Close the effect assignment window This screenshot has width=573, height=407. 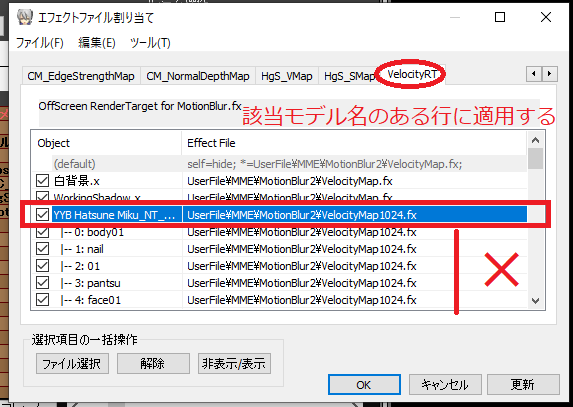[546, 17]
